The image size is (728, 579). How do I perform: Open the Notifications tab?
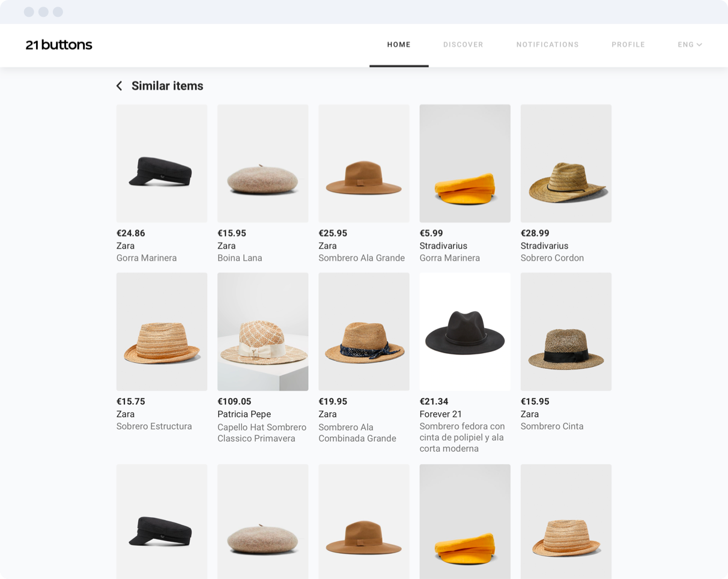tap(547, 45)
